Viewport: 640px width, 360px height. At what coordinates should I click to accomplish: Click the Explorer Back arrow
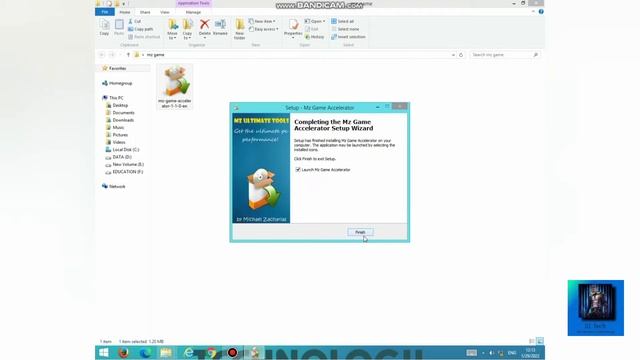pyautogui.click(x=102, y=55)
